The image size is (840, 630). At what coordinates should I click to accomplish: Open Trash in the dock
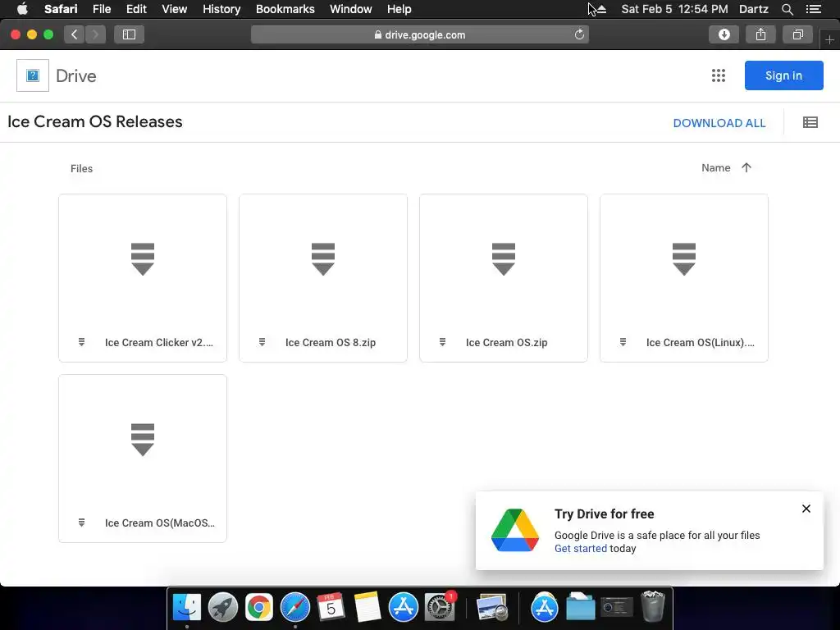(652, 606)
